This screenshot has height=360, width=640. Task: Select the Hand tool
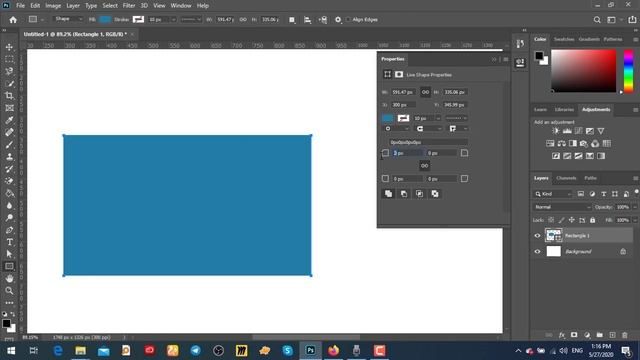pyautogui.click(x=9, y=278)
